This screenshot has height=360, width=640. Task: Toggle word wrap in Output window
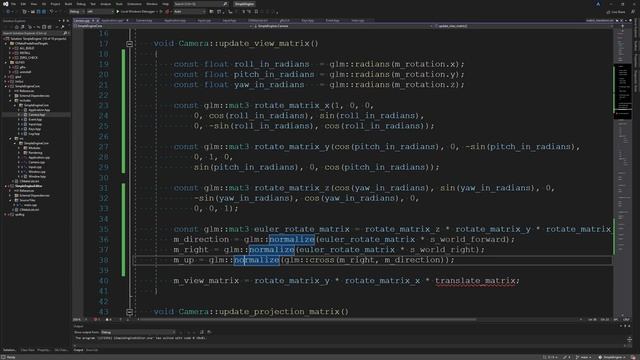209,332
